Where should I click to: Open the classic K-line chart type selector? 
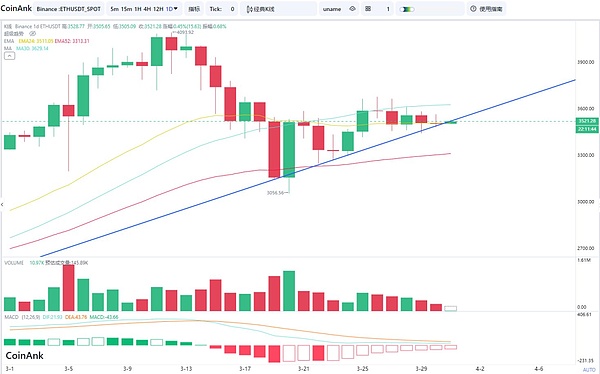pos(279,9)
